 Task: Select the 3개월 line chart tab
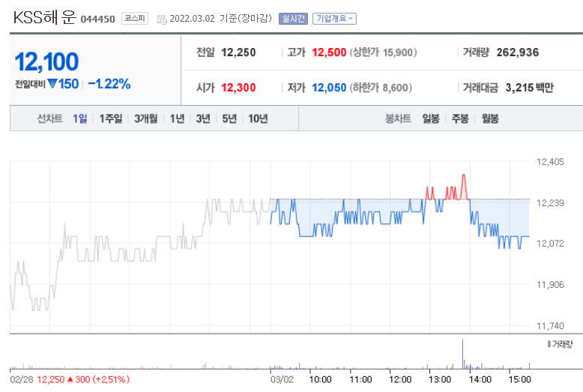click(x=145, y=118)
